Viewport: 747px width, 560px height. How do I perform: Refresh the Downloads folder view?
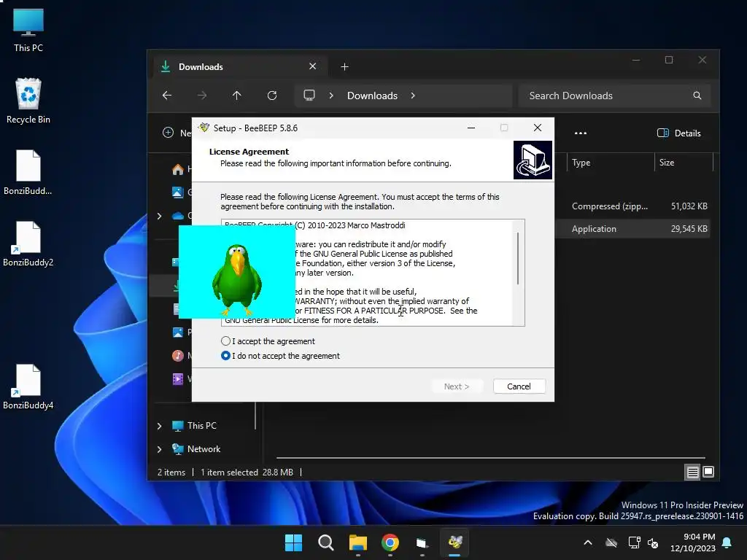click(272, 96)
